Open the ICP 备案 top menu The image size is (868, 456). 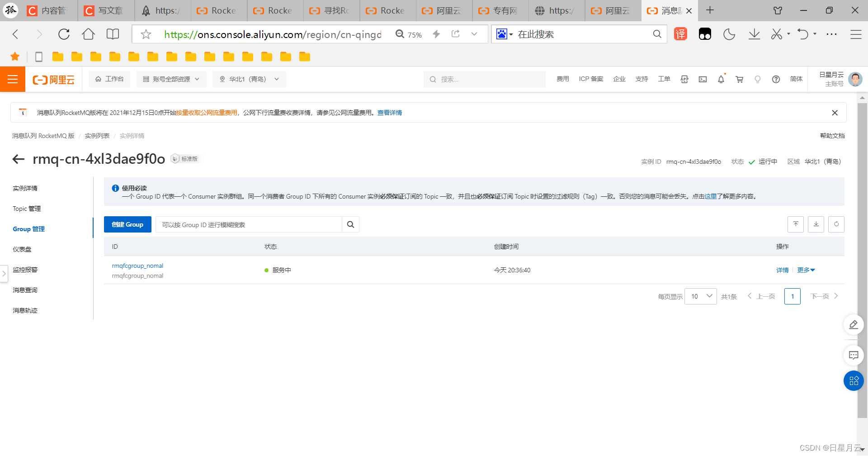tap(591, 79)
